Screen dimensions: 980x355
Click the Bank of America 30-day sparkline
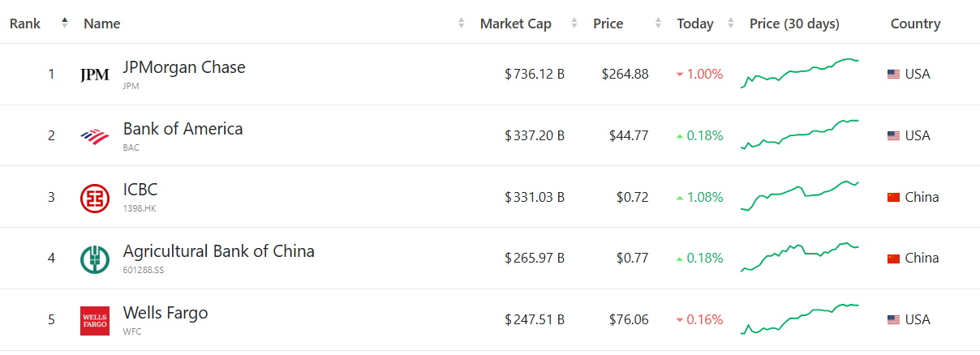[x=800, y=135]
